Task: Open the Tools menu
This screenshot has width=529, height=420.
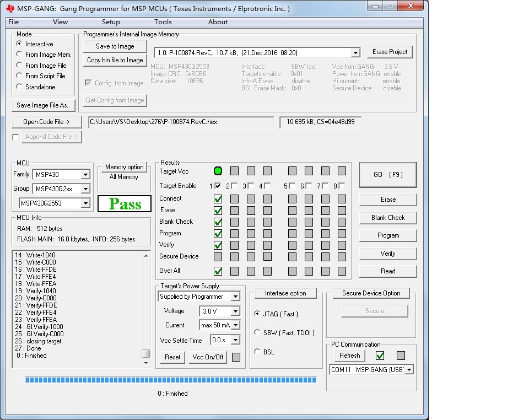Action: [x=163, y=22]
